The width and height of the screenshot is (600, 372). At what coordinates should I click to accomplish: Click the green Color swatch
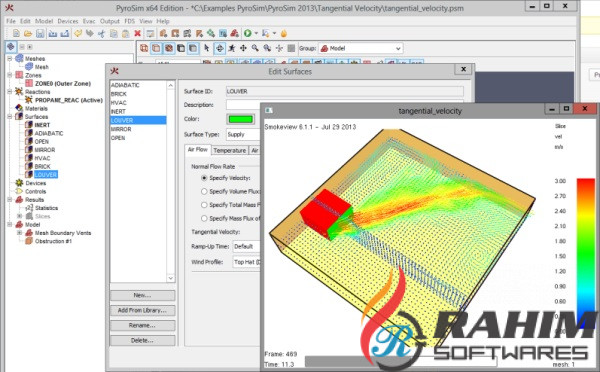pyautogui.click(x=241, y=119)
